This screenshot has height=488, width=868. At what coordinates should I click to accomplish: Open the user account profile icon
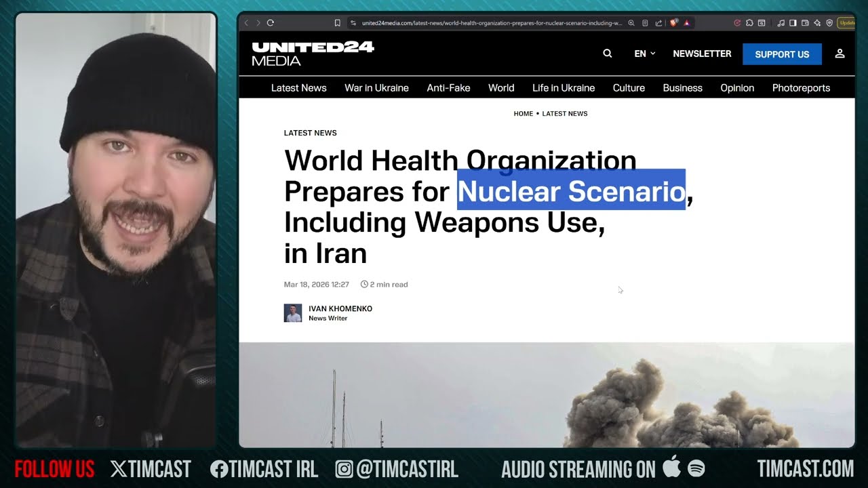pos(840,54)
